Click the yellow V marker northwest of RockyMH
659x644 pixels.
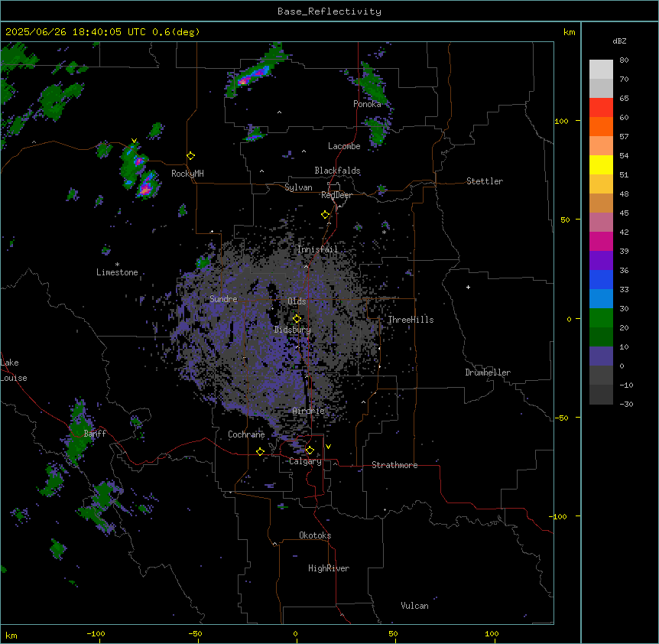(134, 141)
